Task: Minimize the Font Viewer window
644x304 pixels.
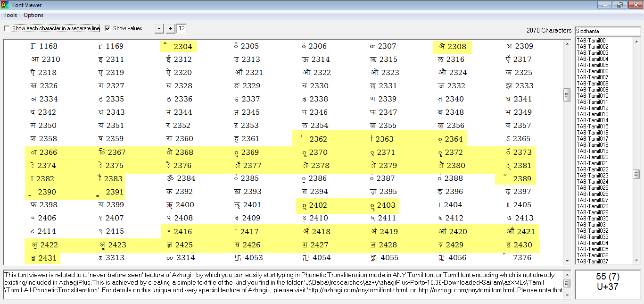Action: [x=605, y=5]
